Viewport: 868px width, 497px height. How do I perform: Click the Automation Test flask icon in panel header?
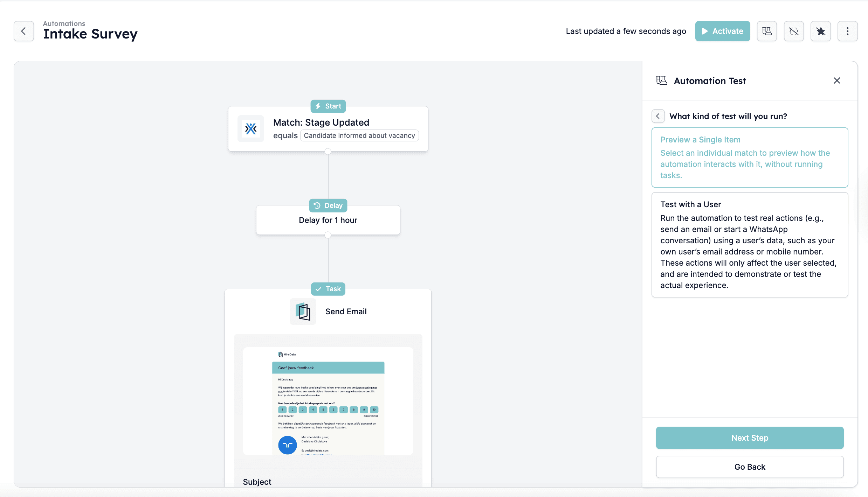click(x=662, y=81)
